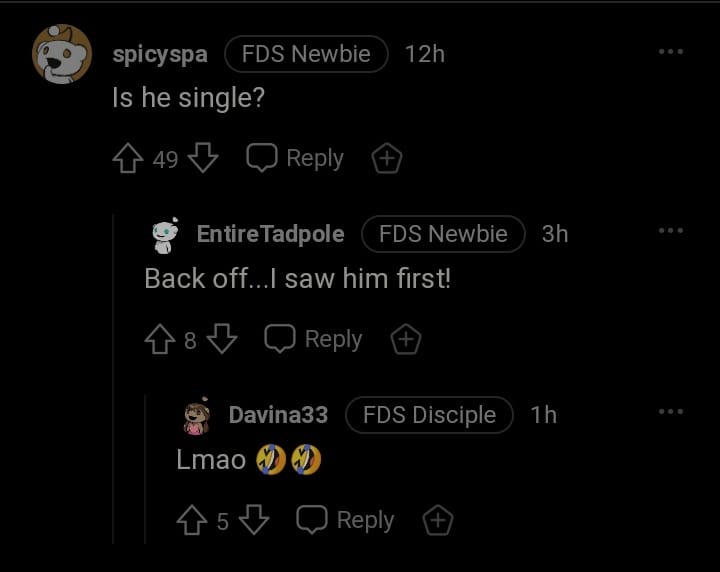Upvote Davina33's Lmao comment

[192, 521]
